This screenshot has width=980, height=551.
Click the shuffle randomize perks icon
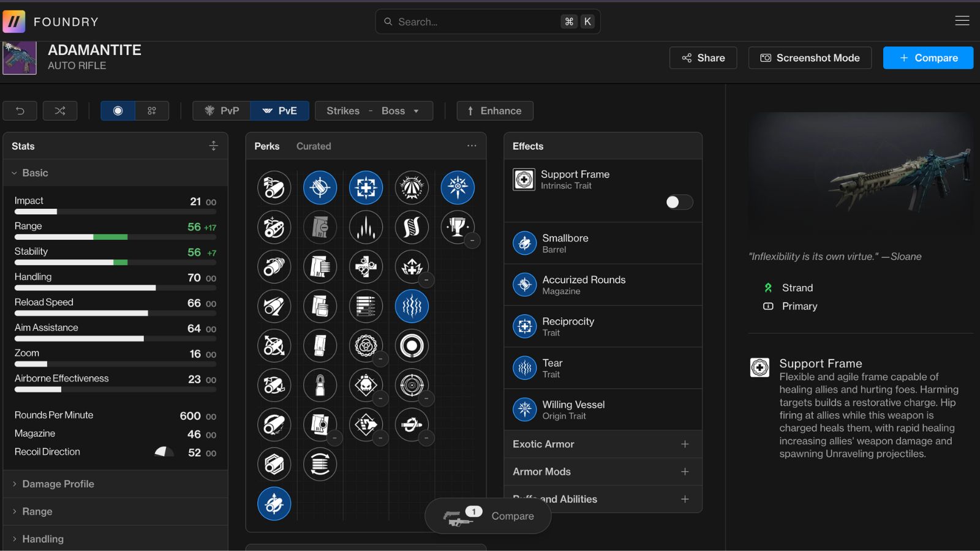[60, 111]
